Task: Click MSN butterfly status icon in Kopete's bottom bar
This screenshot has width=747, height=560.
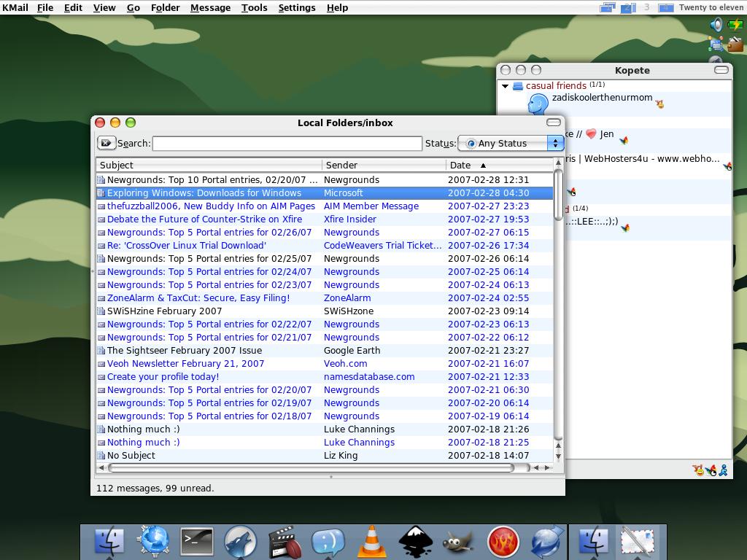Action: (711, 470)
